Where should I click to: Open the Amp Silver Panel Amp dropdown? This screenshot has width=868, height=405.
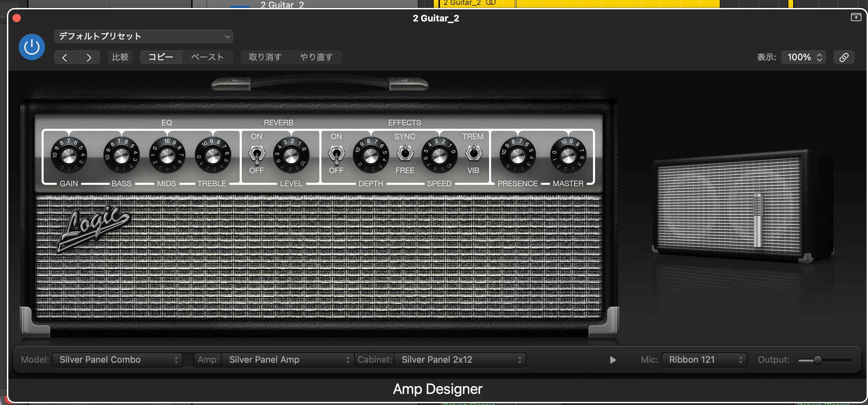[288, 360]
